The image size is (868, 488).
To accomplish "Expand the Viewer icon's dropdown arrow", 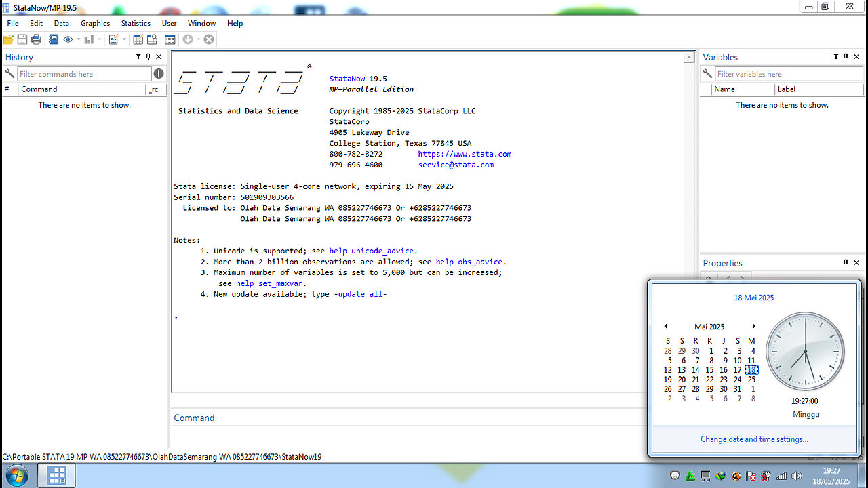I will (x=78, y=39).
